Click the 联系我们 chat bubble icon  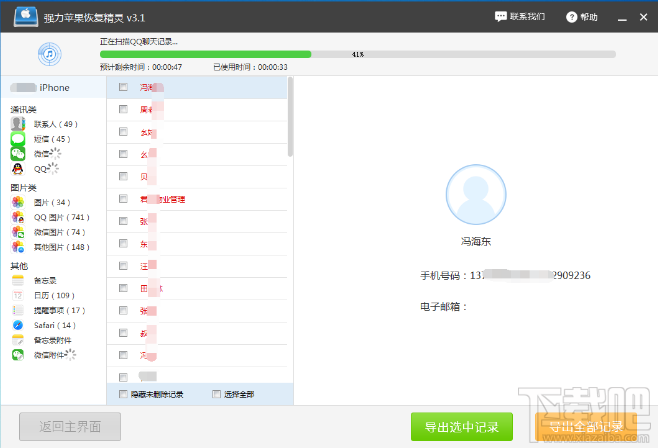point(500,17)
